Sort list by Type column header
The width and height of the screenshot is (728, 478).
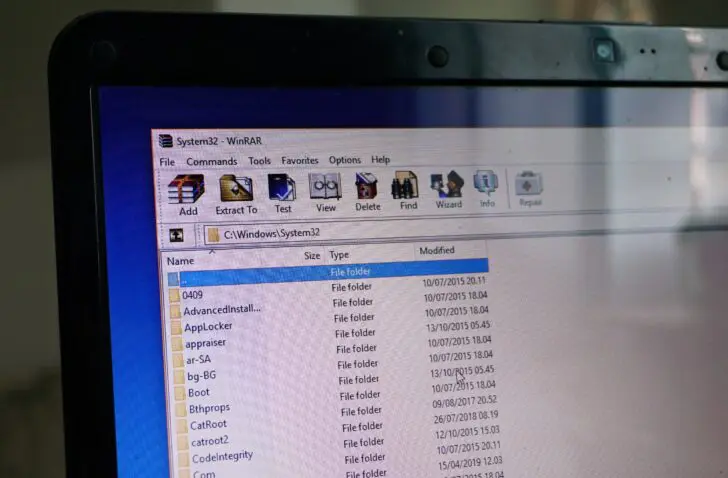point(339,255)
